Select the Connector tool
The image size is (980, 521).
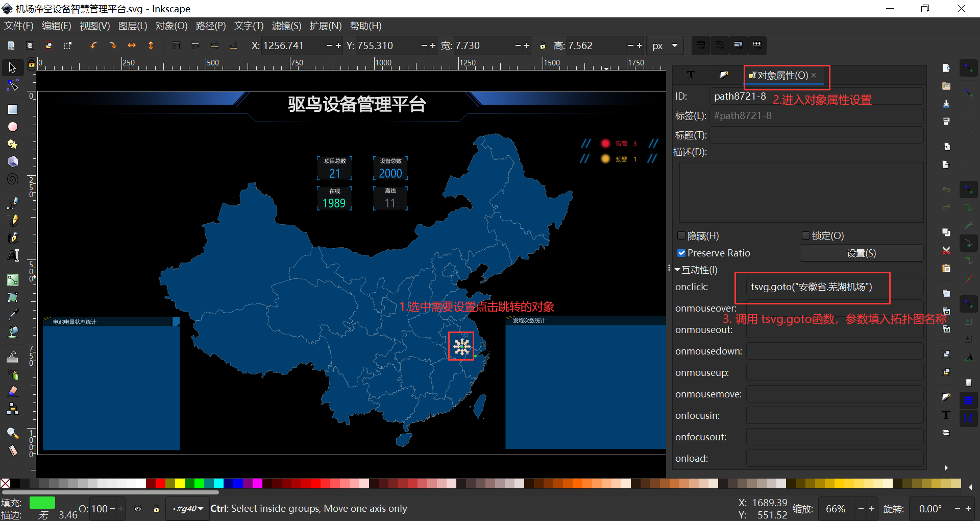click(x=12, y=409)
